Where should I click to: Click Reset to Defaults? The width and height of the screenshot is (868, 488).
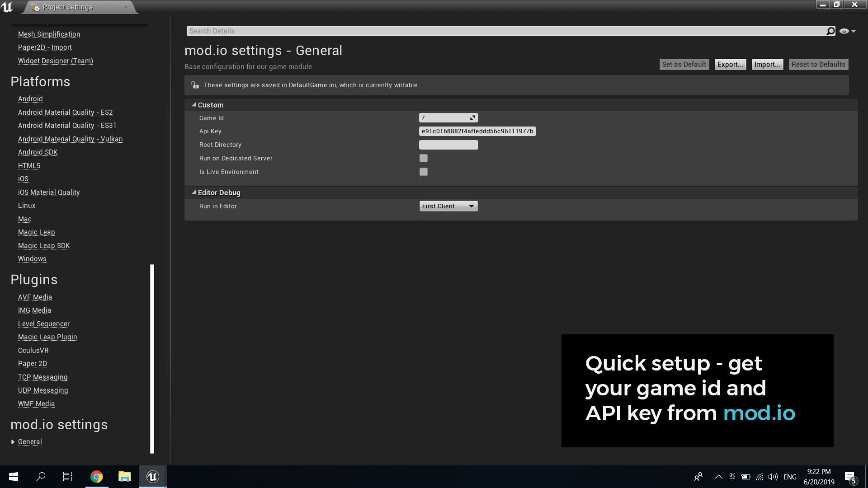click(x=818, y=64)
